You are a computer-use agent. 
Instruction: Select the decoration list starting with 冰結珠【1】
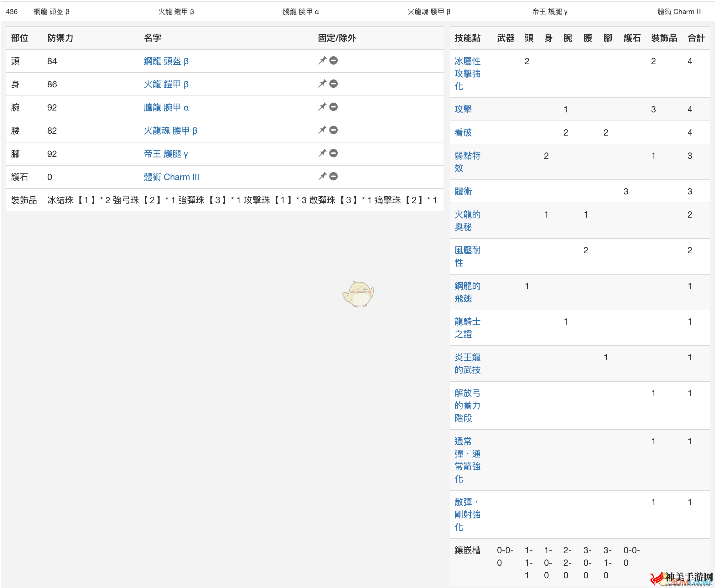242,200
